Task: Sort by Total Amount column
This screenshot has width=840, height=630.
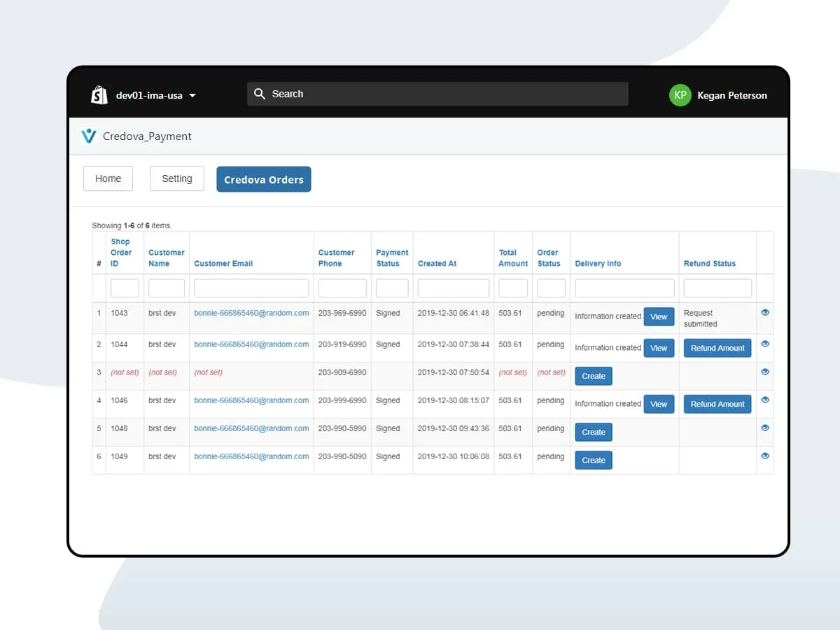Action: coord(513,258)
